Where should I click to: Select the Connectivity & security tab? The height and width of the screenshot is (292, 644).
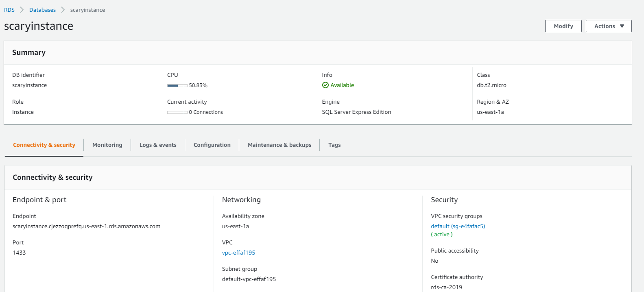pyautogui.click(x=44, y=145)
